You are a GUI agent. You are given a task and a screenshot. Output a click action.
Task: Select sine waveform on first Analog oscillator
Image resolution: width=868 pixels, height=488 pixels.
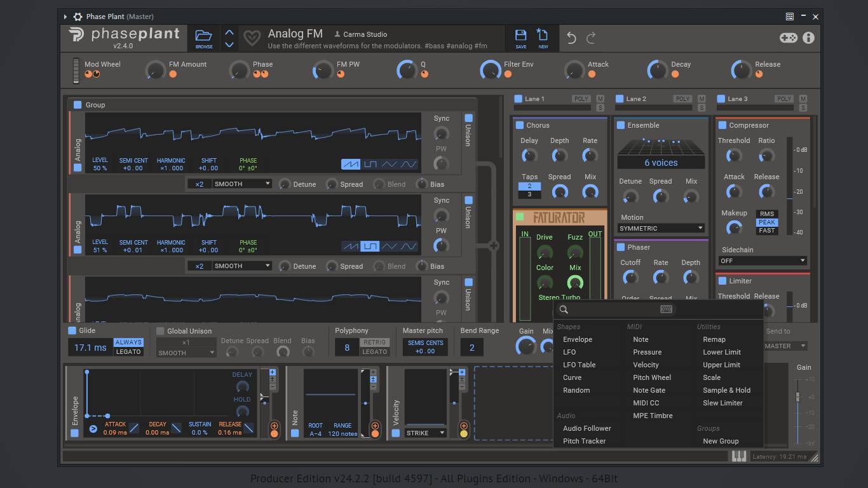coord(409,165)
